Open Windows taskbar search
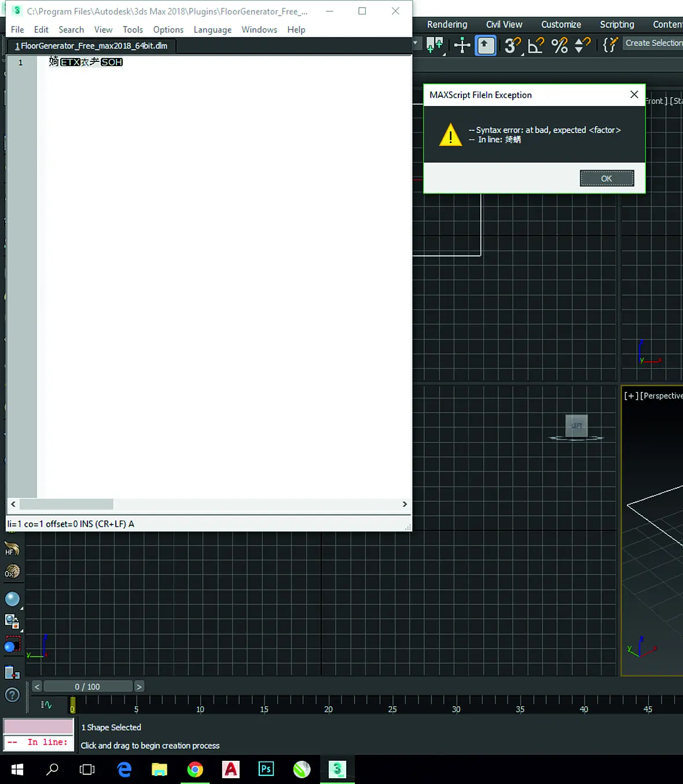683x784 pixels. [53, 770]
